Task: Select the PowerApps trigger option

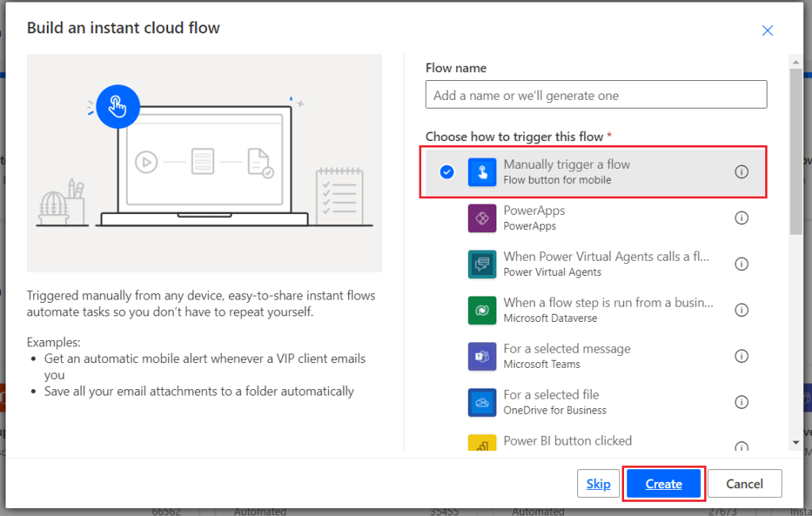Action: coord(596,218)
